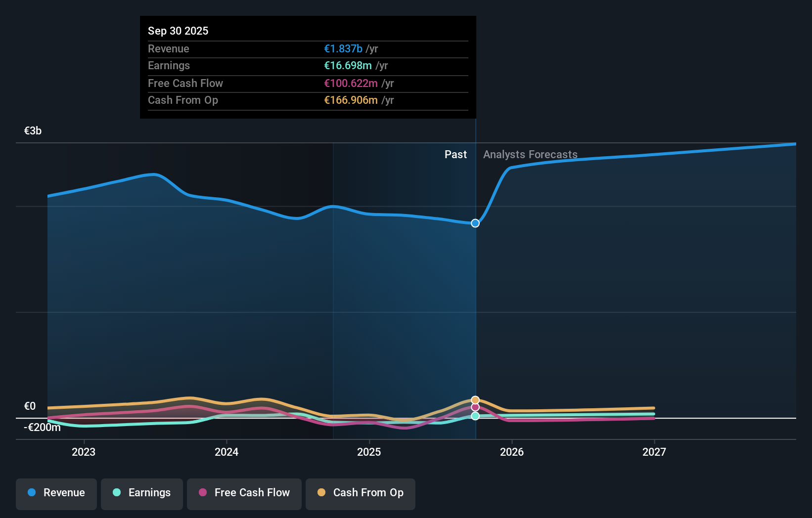
Task: Select the highlighted Revenue data point on the chart
Action: (475, 223)
